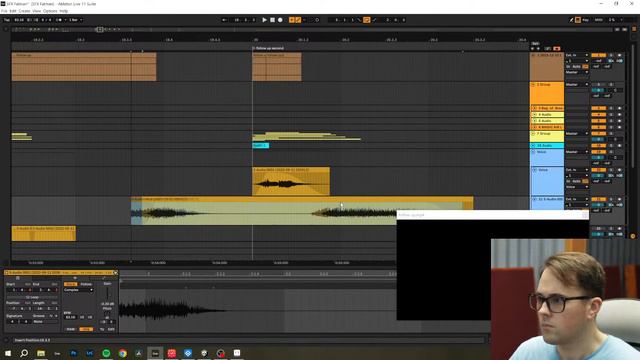Viewport: 640px width, 360px height.
Task: Open Spotify from the taskbar
Action: tap(106, 353)
